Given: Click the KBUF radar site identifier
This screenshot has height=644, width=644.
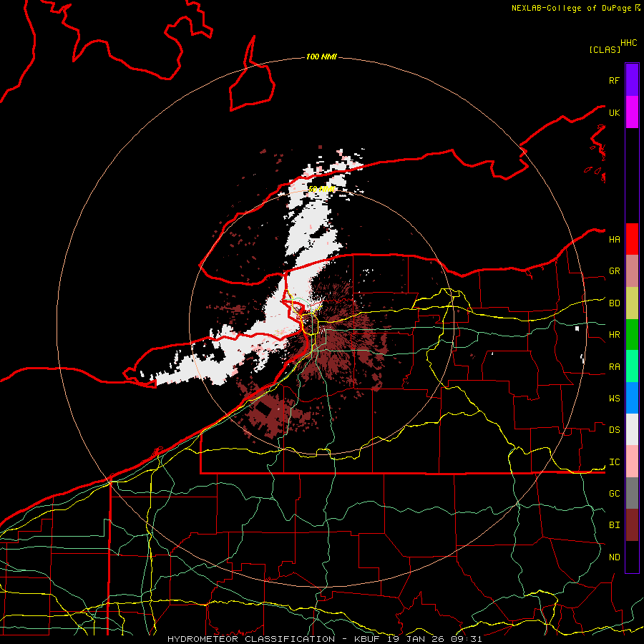Looking at the screenshot, I should [367, 639].
